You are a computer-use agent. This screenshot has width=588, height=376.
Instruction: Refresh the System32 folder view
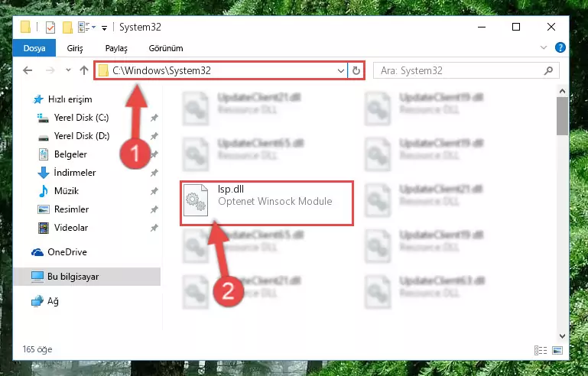pos(356,70)
